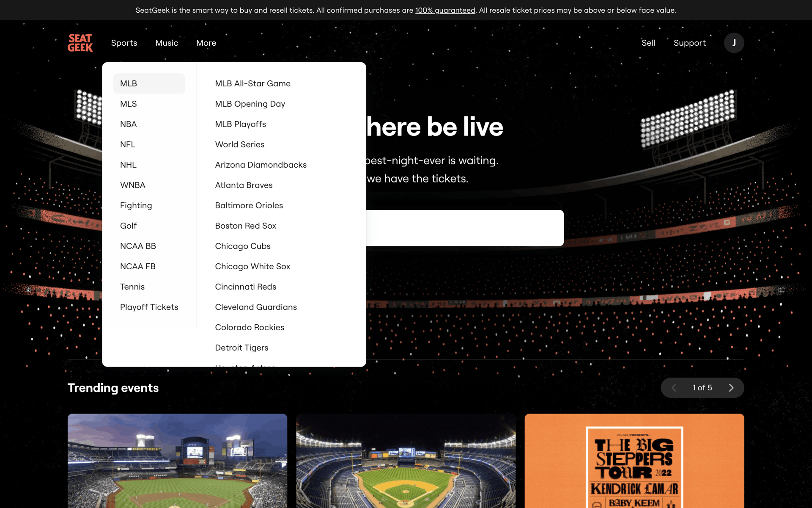The width and height of the screenshot is (812, 508).
Task: Open the Big Steppers Tour event card
Action: [x=634, y=461]
